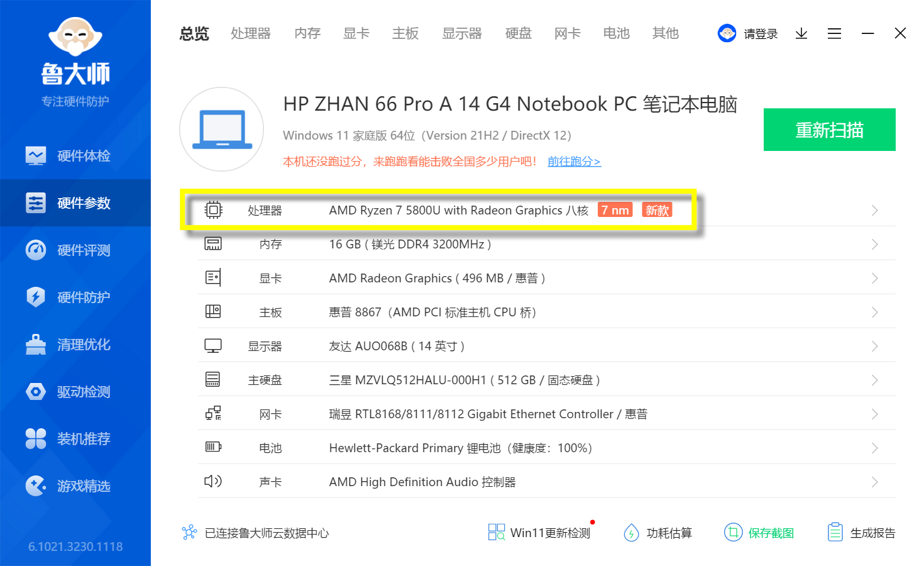
Task: Click the cloud data center icon
Action: point(189,533)
